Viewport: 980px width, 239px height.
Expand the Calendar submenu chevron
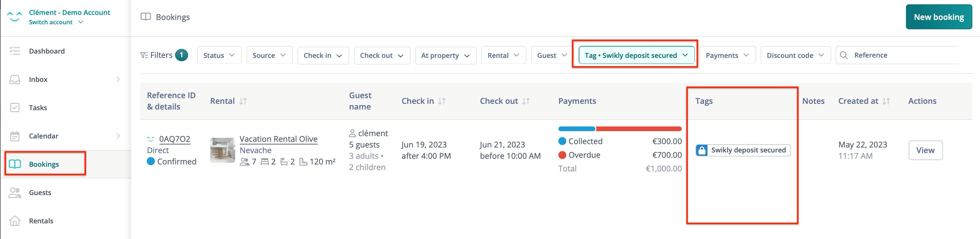coord(118,136)
